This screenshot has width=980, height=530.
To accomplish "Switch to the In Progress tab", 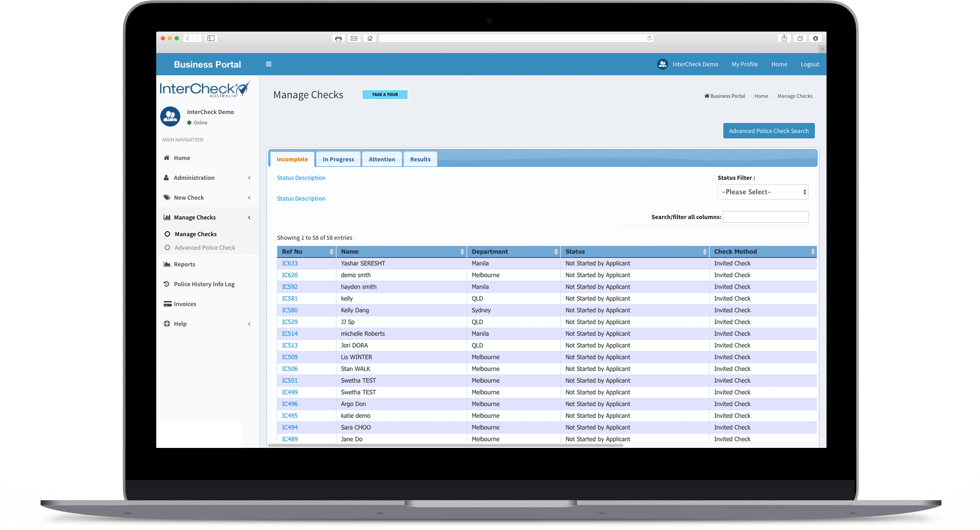I will point(338,160).
